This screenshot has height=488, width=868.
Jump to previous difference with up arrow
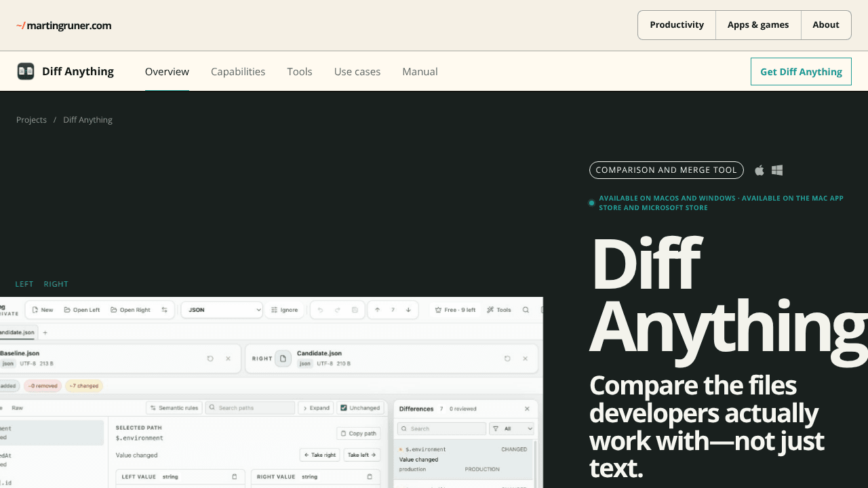(x=378, y=310)
